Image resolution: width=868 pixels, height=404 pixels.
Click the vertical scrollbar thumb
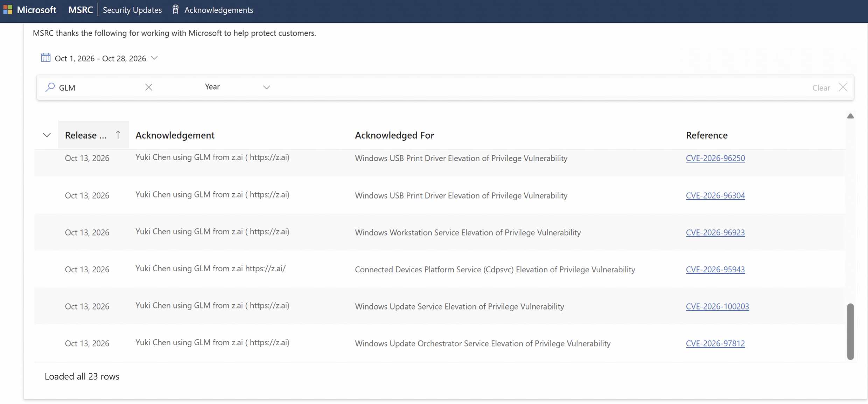click(850, 331)
